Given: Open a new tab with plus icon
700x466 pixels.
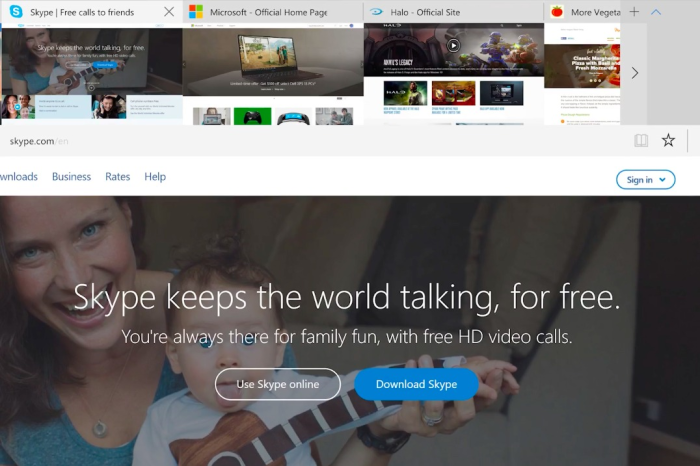Looking at the screenshot, I should 634,12.
